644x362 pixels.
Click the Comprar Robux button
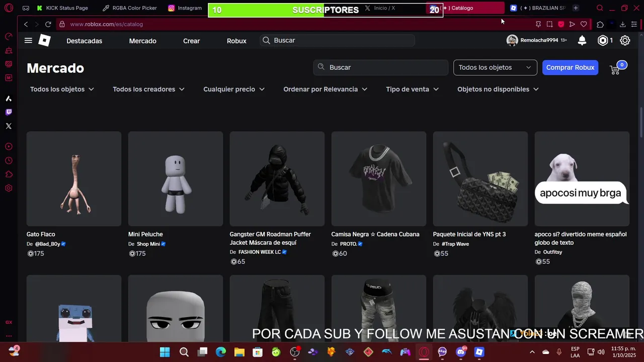[x=570, y=67]
